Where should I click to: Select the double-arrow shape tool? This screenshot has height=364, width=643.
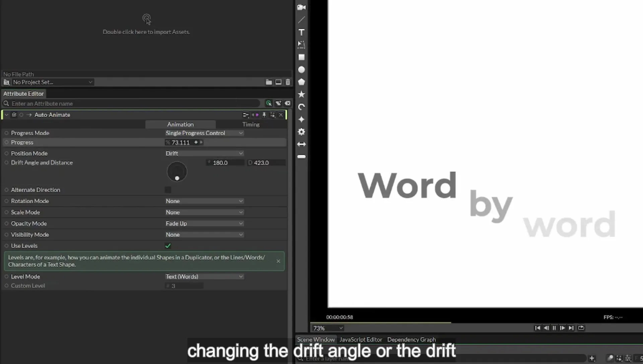[301, 144]
